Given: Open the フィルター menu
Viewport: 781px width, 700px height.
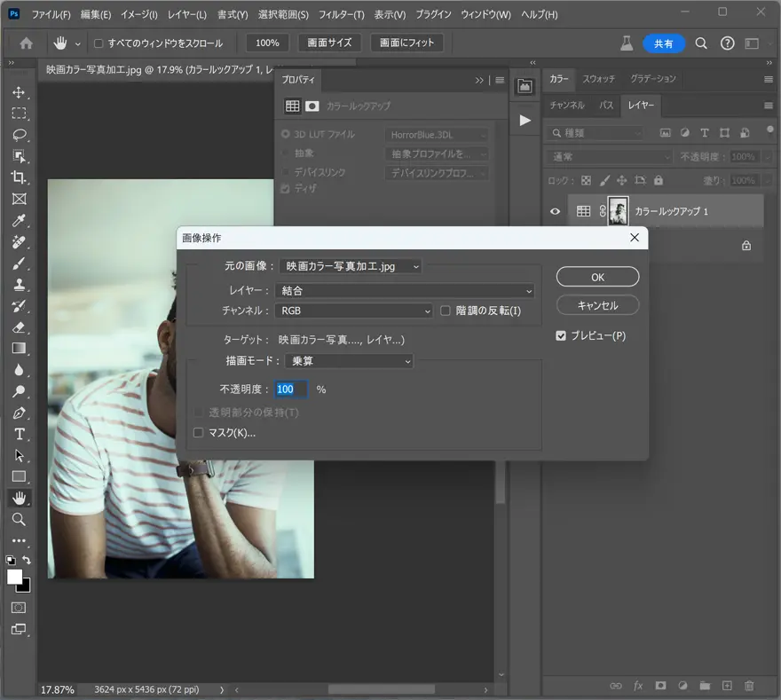Looking at the screenshot, I should pos(341,15).
